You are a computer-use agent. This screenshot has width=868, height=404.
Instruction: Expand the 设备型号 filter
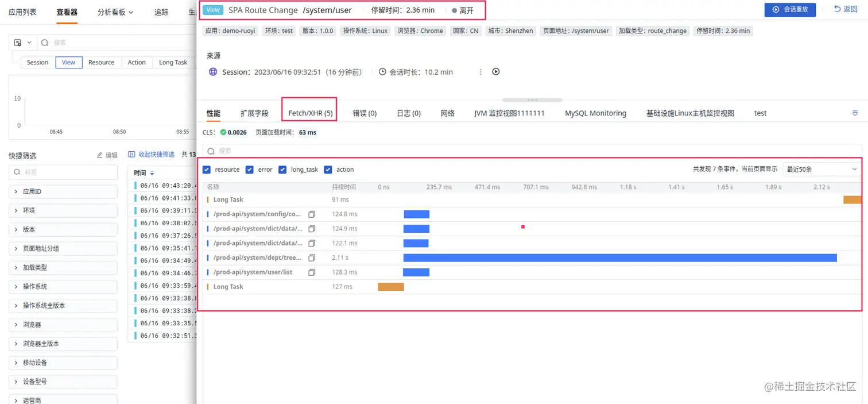63,381
